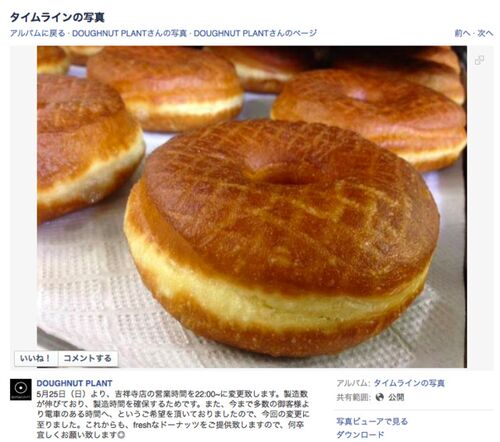Image resolution: width=500 pixels, height=442 pixels.
Task: Click DOUGHNUT PLANT profile avatar icon
Action: [x=21, y=389]
